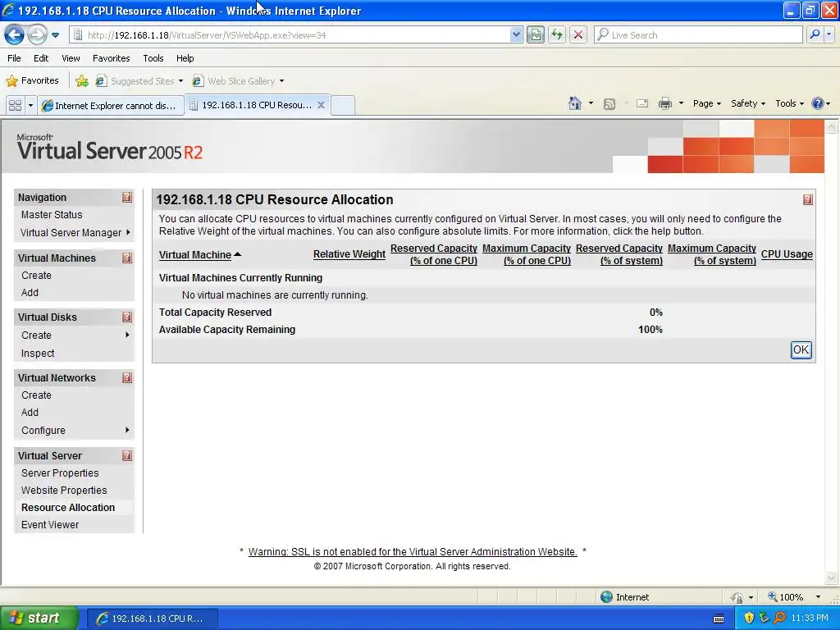Go back with the browser Back arrow

(14, 34)
